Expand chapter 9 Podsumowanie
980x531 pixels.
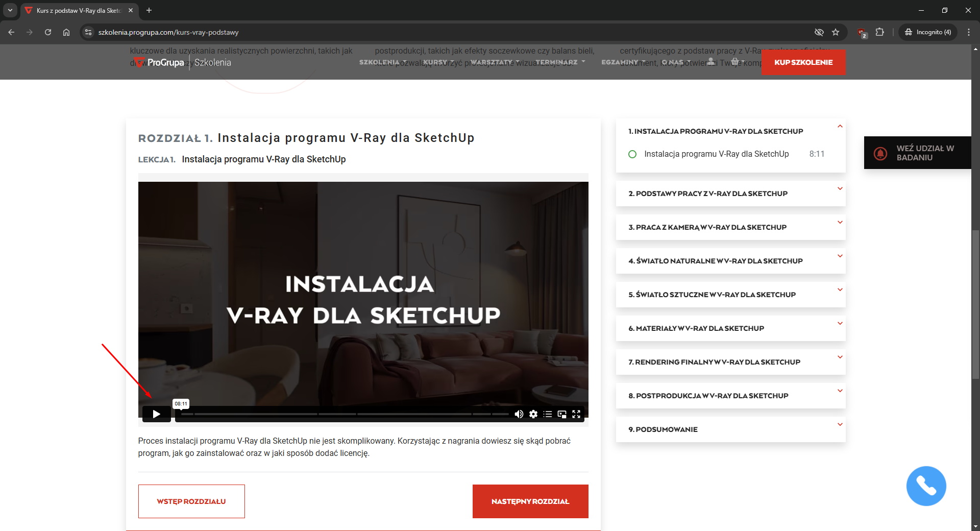point(730,429)
